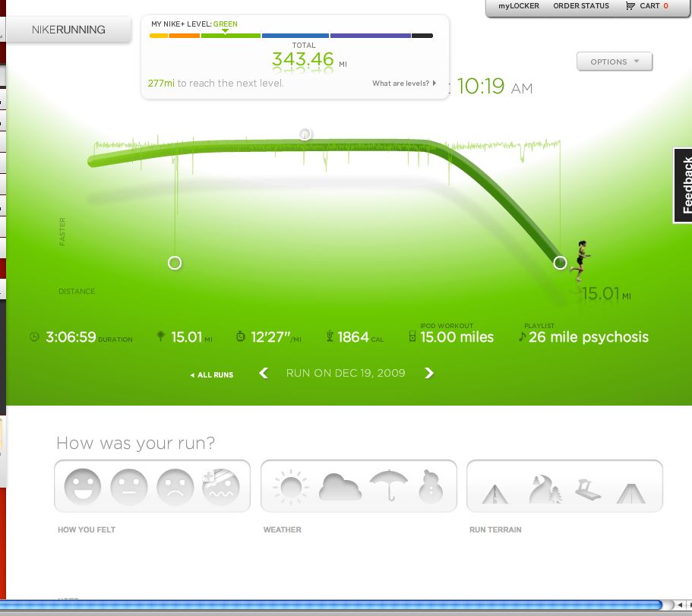692x616 pixels.
Task: Go to the previous run arrow
Action: (x=264, y=373)
